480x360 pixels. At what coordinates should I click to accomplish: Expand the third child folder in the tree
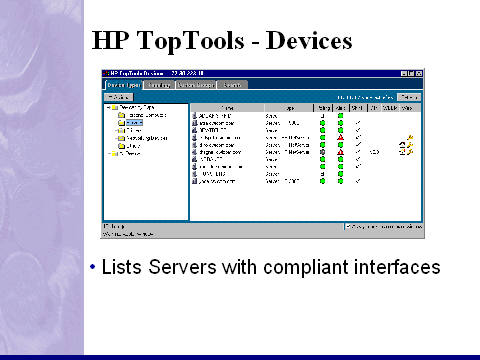click(116, 130)
